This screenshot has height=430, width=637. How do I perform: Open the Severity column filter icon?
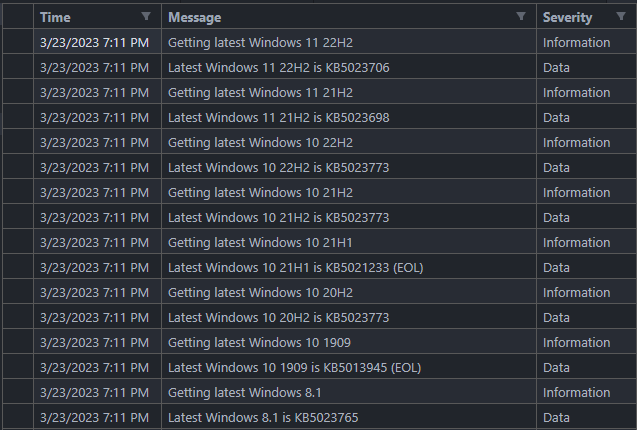tap(621, 16)
